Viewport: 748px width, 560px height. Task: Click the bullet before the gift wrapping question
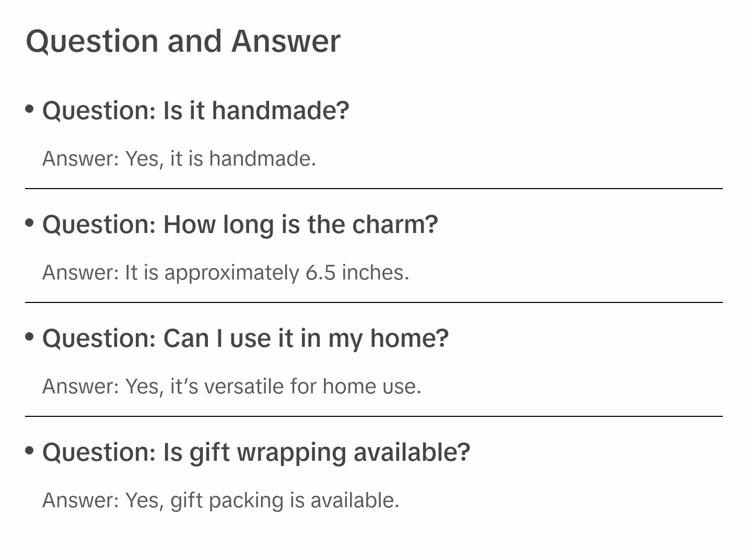30,450
